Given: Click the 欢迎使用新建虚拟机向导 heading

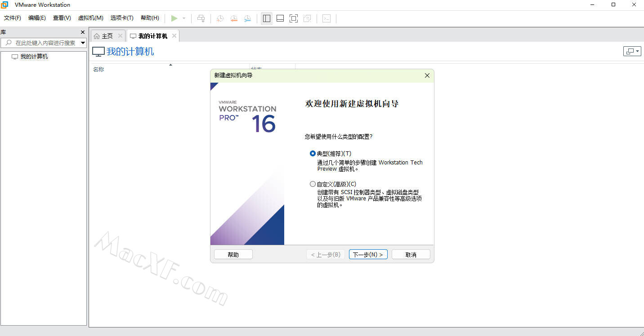Looking at the screenshot, I should pyautogui.click(x=352, y=104).
